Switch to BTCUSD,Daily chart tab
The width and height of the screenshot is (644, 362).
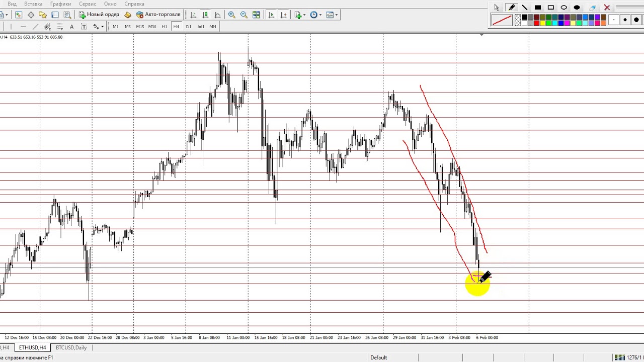(71, 348)
